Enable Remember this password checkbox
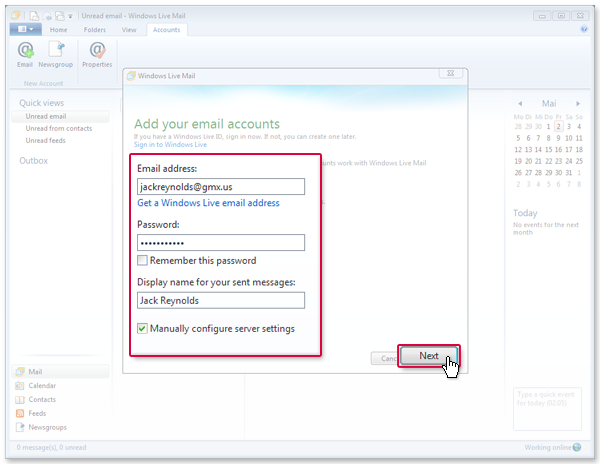This screenshot has height=464, width=600. point(142,260)
